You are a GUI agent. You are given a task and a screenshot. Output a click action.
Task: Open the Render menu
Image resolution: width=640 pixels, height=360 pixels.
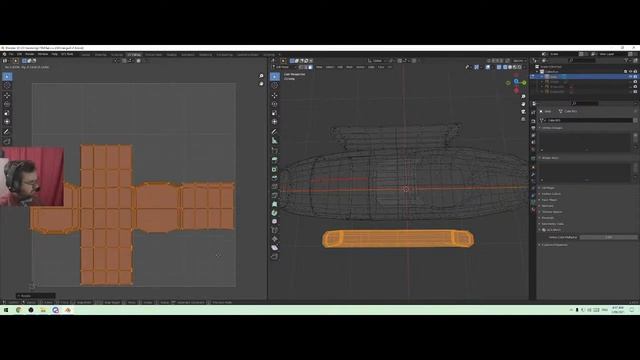point(30,54)
